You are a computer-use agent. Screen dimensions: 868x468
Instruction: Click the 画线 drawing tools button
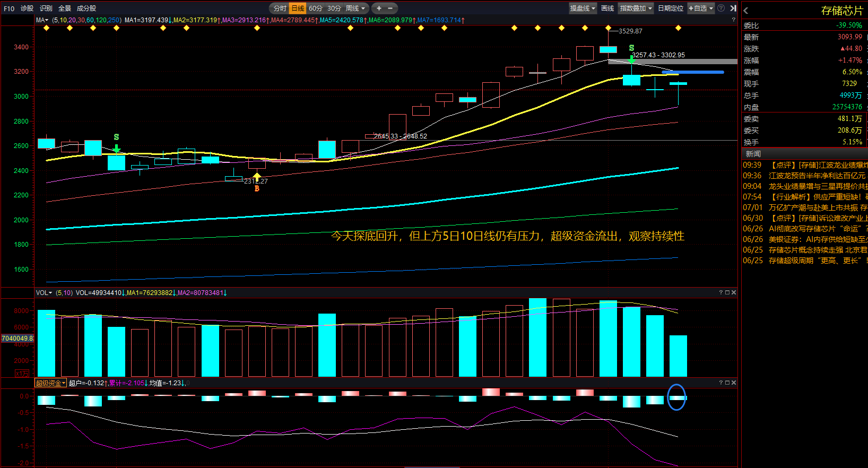[x=607, y=8]
